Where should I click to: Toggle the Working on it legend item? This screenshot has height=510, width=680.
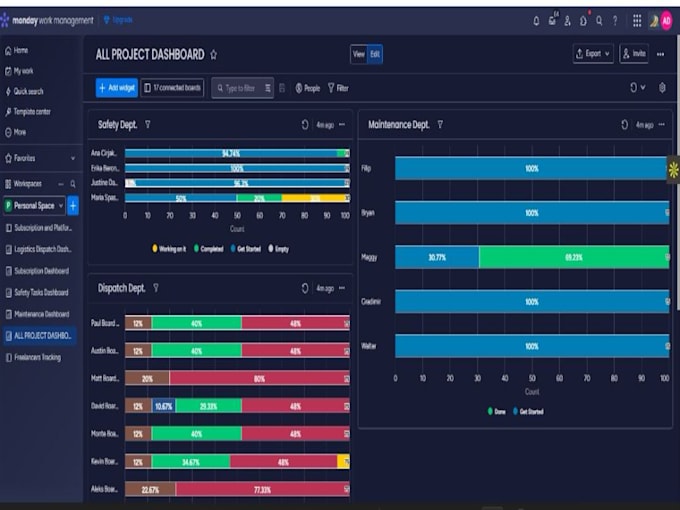[169, 248]
